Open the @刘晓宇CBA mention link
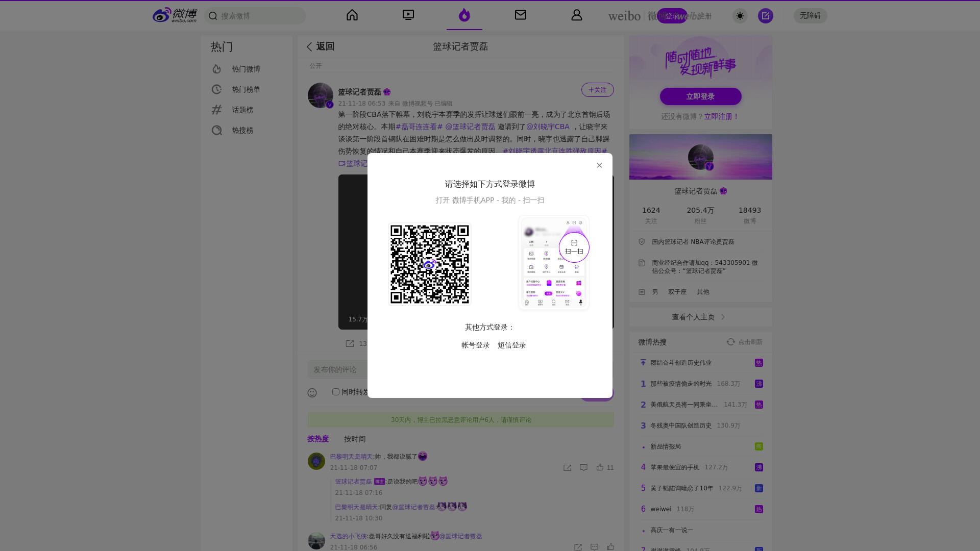980x551 pixels. click(548, 127)
